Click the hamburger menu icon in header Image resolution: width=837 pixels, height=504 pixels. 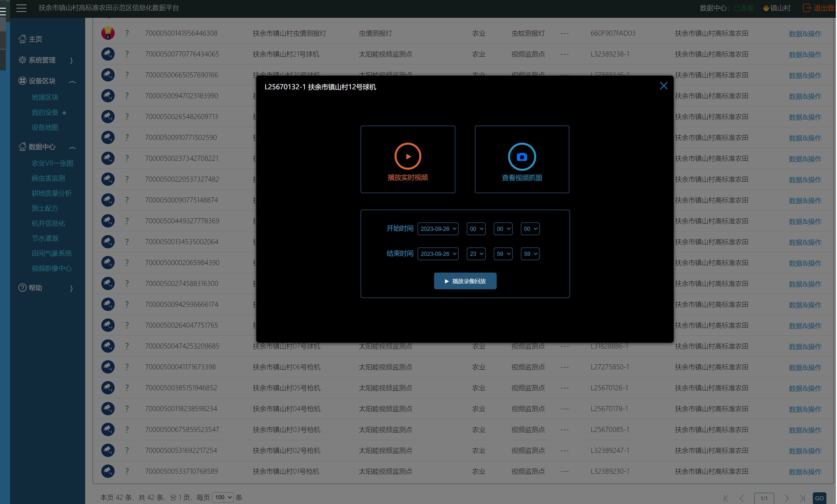pos(21,8)
